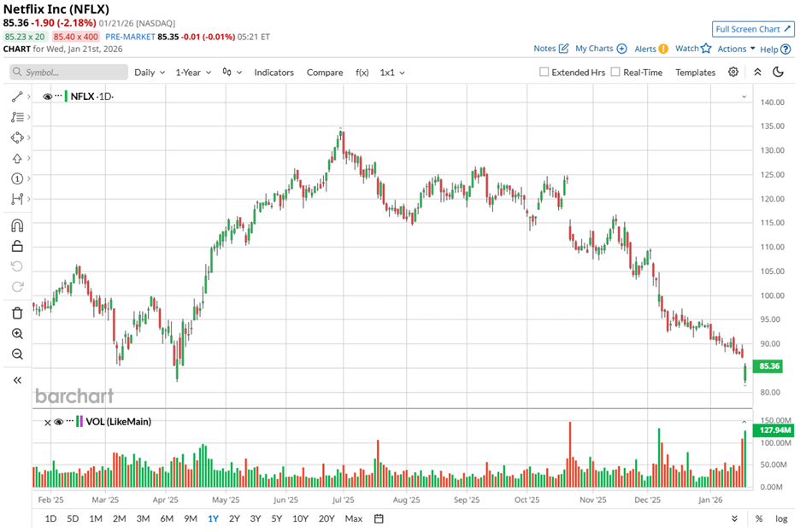
Task: Select the trend line drawing tool
Action: pyautogui.click(x=17, y=96)
